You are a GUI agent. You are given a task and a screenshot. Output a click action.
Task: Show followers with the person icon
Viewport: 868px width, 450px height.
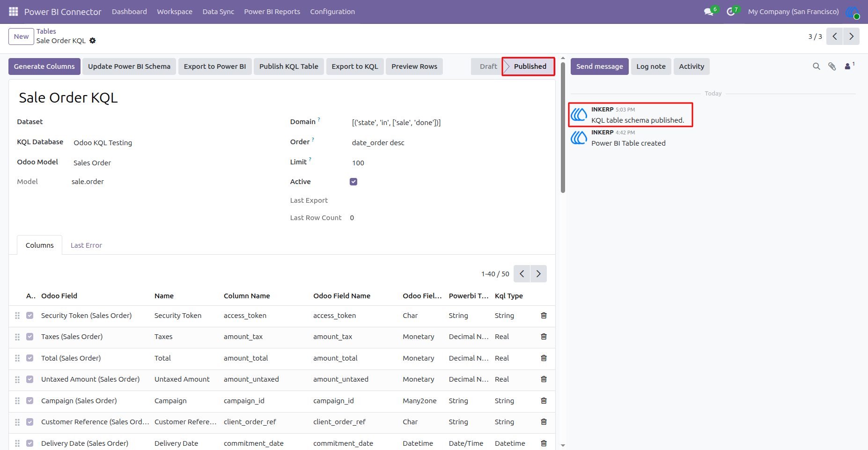coord(847,66)
